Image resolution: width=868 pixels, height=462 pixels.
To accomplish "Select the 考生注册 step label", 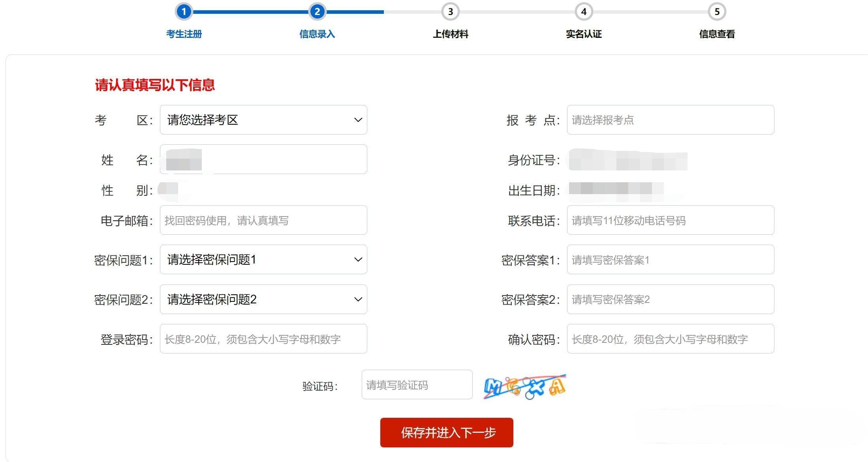I will click(x=184, y=34).
